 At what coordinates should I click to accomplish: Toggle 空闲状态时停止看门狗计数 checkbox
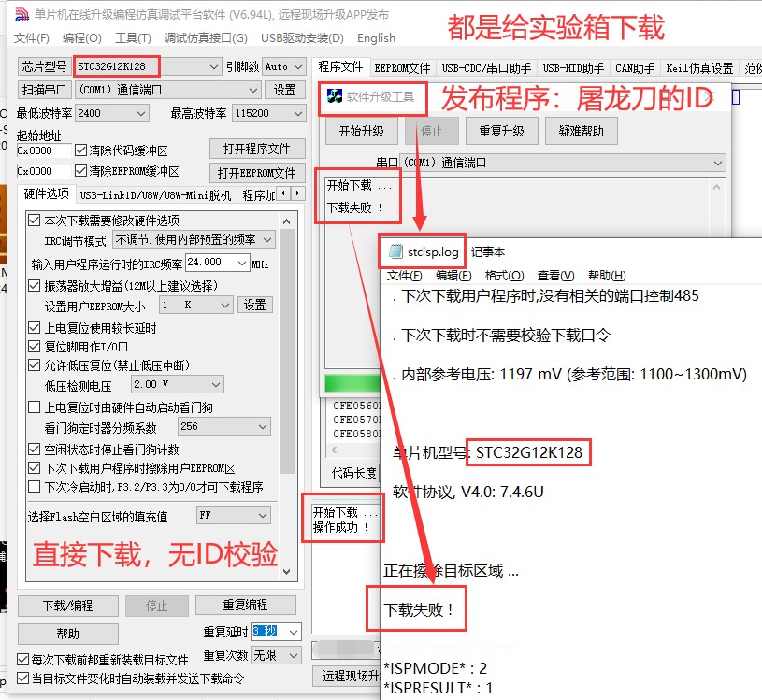34,450
